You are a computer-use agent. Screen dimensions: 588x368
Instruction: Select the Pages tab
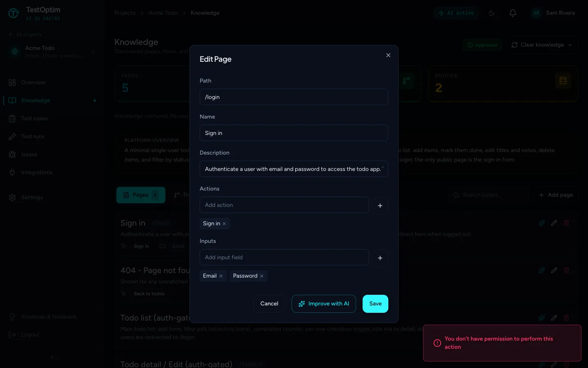click(141, 195)
